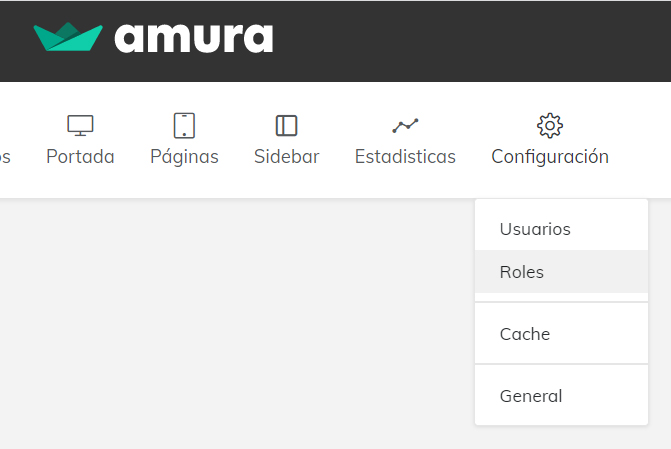Select Roles in the Configuración dropdown
The height and width of the screenshot is (449, 671).
tap(522, 272)
